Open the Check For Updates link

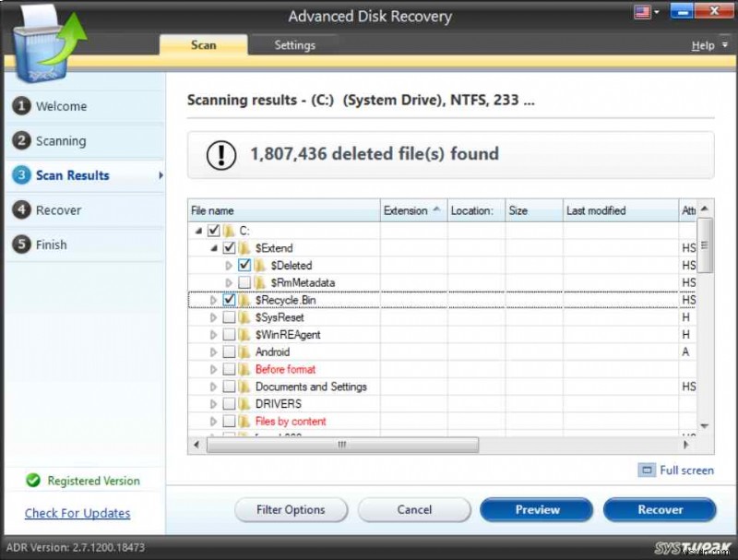(77, 513)
